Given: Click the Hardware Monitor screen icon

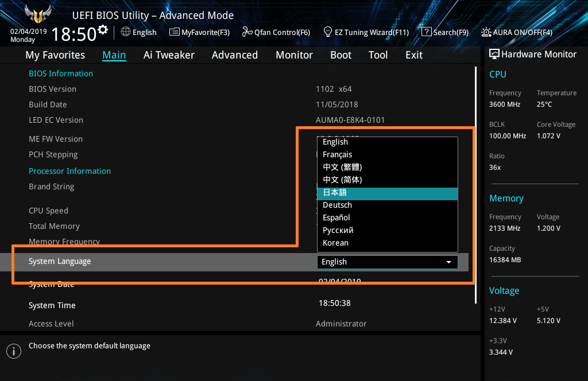Looking at the screenshot, I should click(x=494, y=55).
